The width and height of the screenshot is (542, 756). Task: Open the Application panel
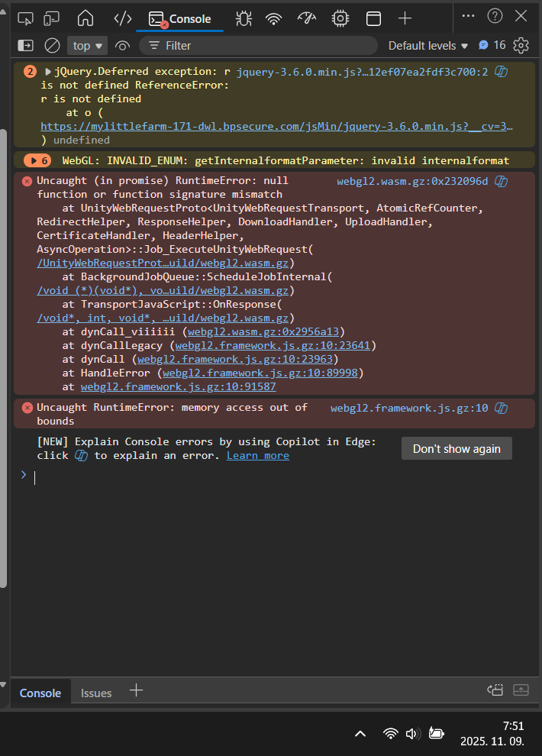point(373,18)
